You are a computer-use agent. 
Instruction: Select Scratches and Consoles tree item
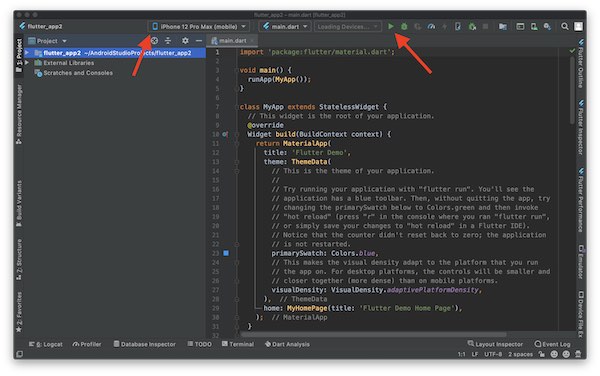78,73
